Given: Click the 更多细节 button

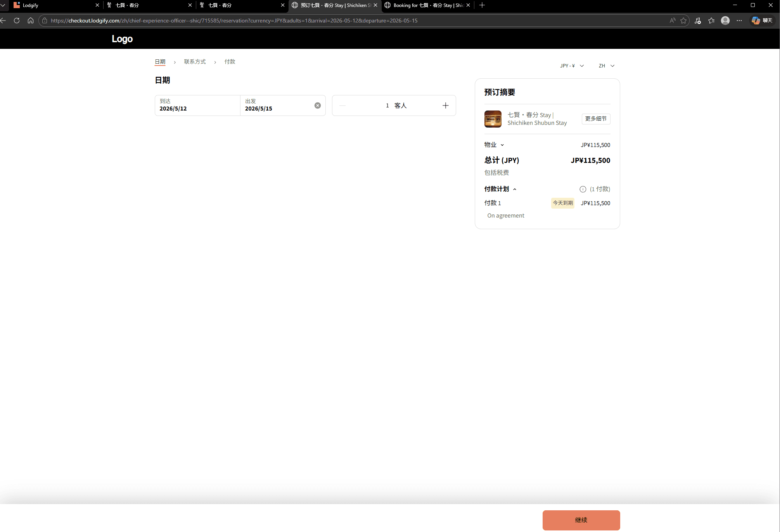Looking at the screenshot, I should pos(596,119).
